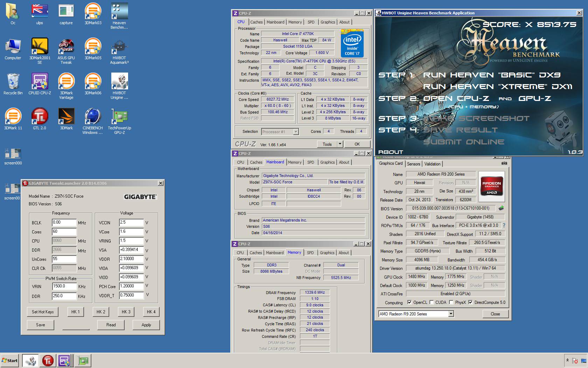Switch to Graphics tab in top CPU-Z window

point(328,22)
